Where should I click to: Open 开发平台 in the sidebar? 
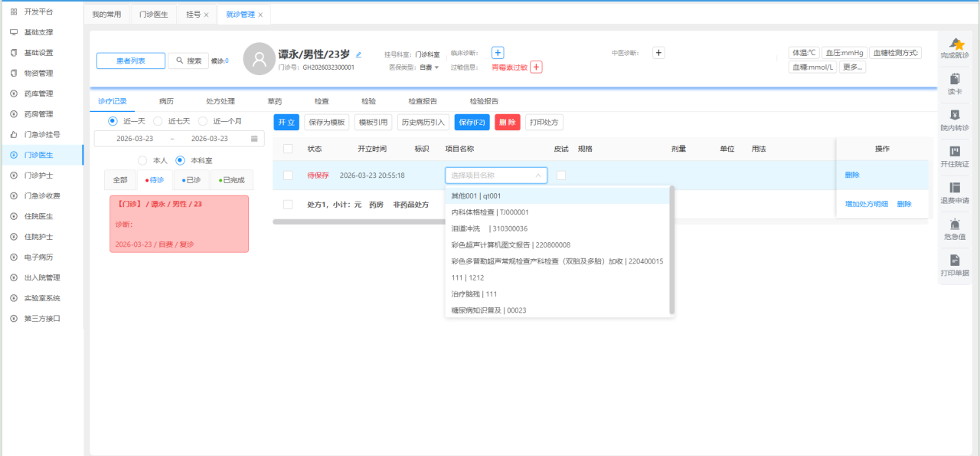point(38,12)
